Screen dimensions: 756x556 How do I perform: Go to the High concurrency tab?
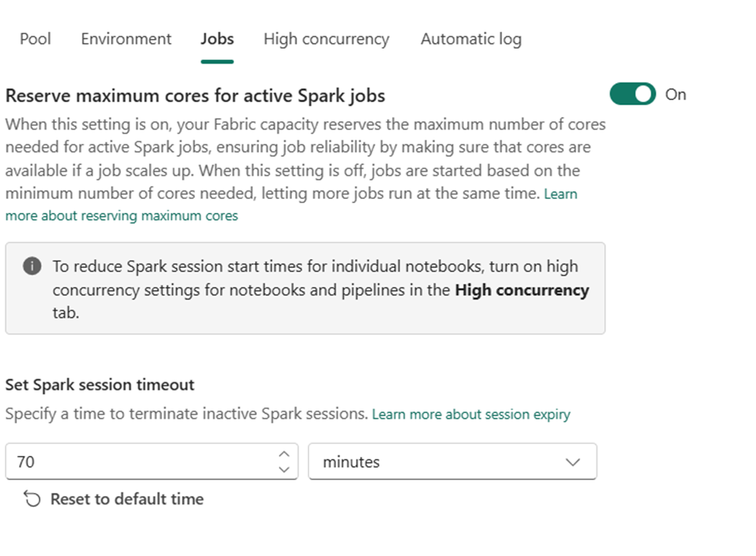tap(326, 39)
